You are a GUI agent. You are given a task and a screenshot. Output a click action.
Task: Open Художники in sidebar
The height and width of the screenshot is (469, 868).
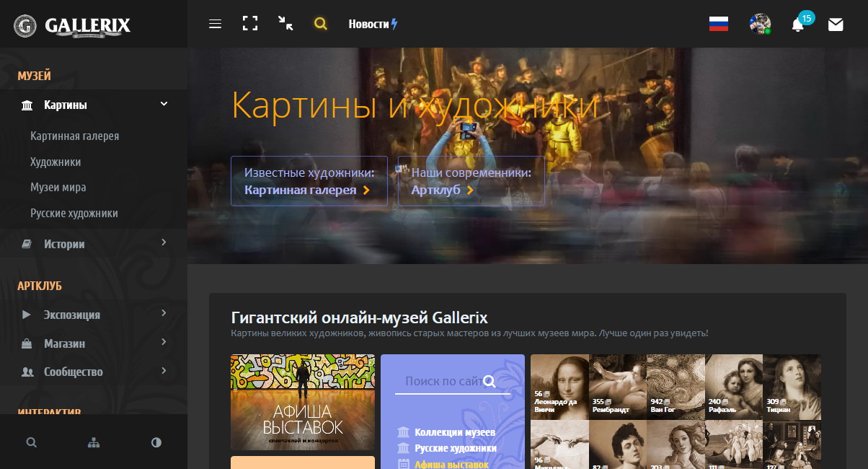point(56,162)
